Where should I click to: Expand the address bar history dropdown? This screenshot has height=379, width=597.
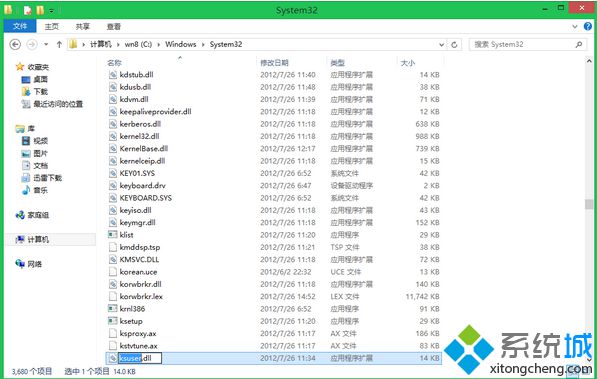441,45
